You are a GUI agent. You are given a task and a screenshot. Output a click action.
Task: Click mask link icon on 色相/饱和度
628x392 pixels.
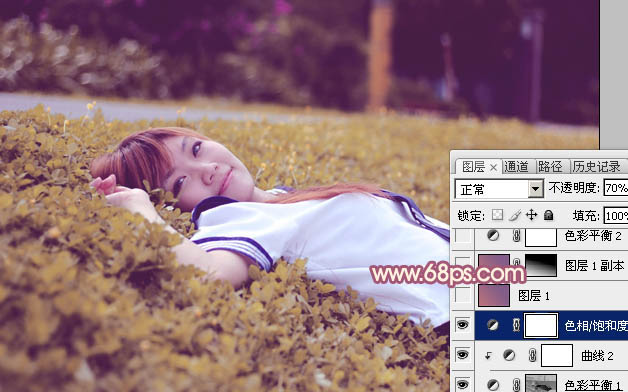(x=517, y=325)
